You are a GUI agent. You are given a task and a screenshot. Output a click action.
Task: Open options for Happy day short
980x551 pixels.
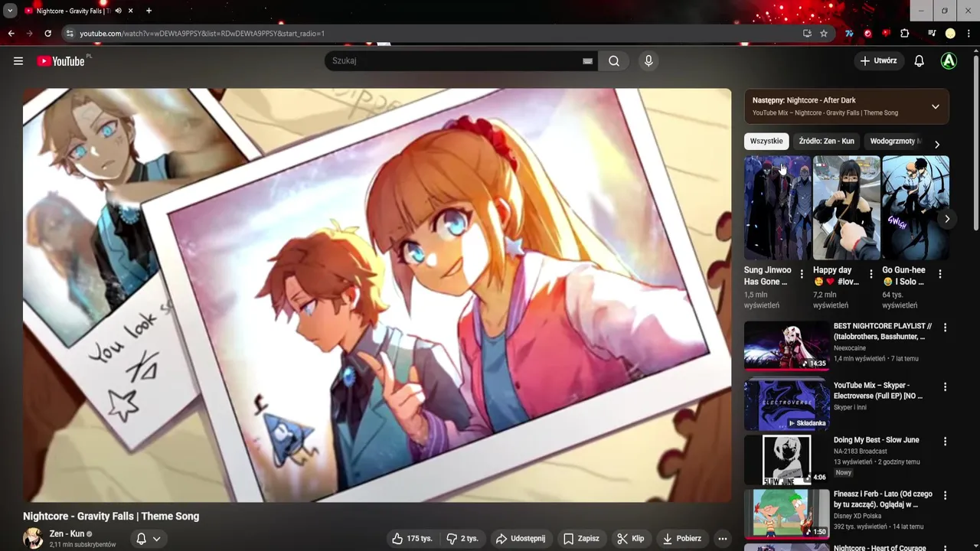tap(871, 274)
